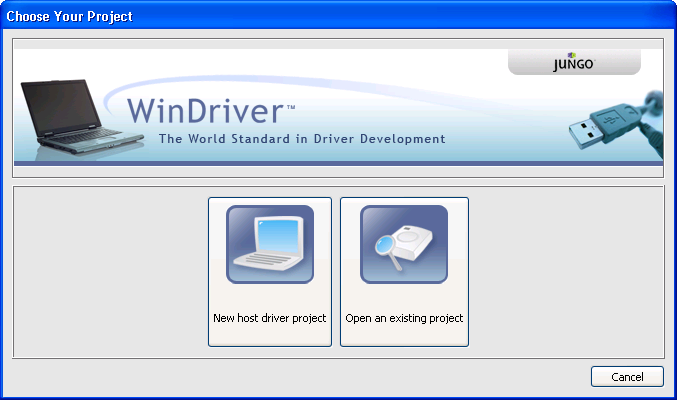The height and width of the screenshot is (400, 677).
Task: Click the magnifier and device icon
Action: [404, 244]
